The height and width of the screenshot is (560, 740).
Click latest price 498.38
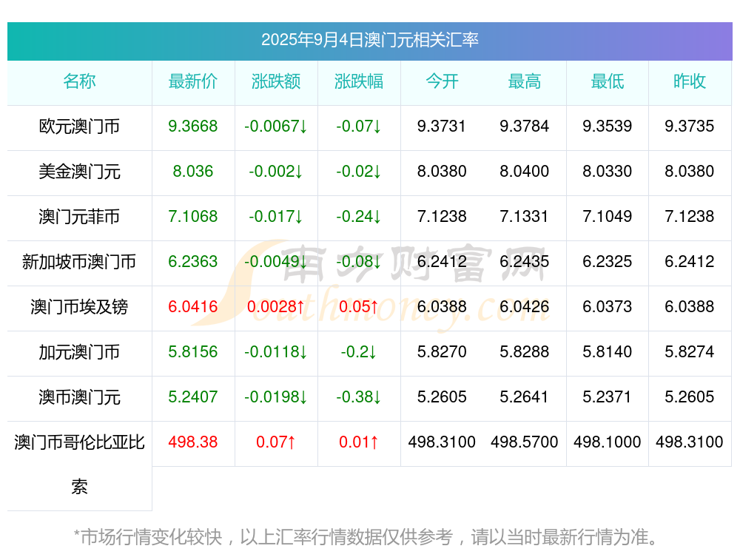193,442
